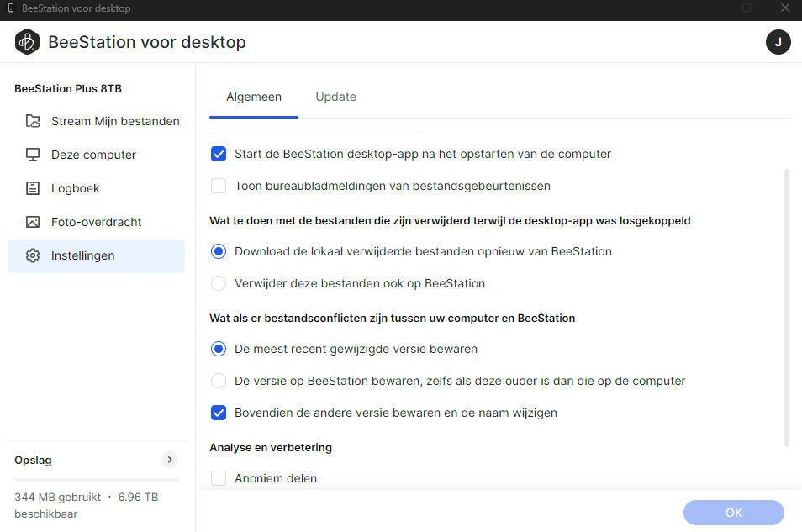Switch to the Update tab
Image resolution: width=802 pixels, height=532 pixels.
[335, 97]
